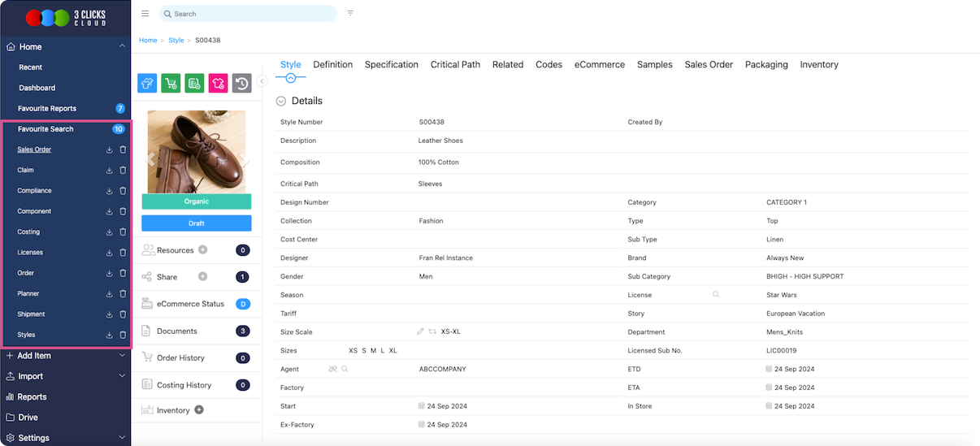980x446 pixels.
Task: Click into the Search input field
Action: tap(252, 14)
